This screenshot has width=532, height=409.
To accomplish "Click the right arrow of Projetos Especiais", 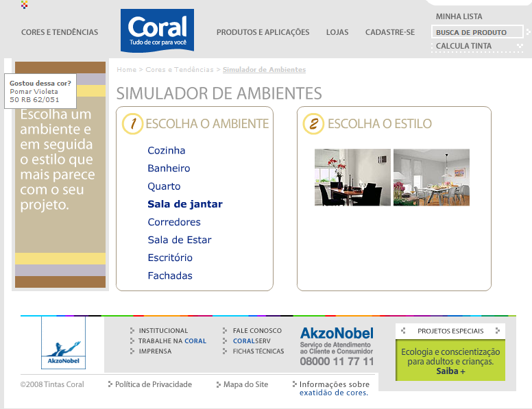I will (x=498, y=330).
